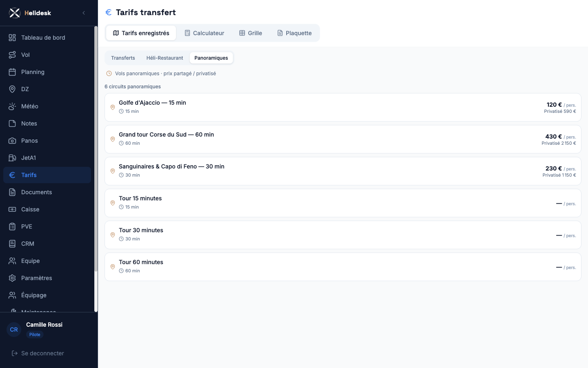
Task: Click the JetA1 fuel pump icon
Action: pyautogui.click(x=12, y=158)
